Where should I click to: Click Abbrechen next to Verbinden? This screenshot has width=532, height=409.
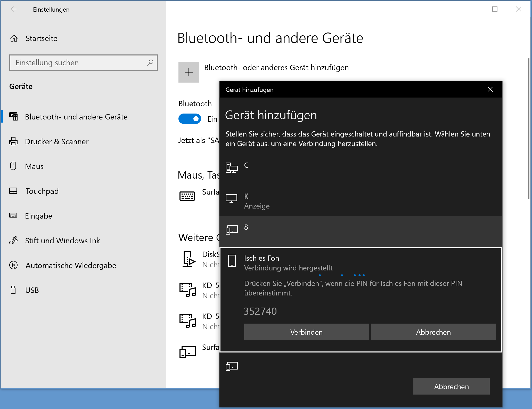click(433, 332)
